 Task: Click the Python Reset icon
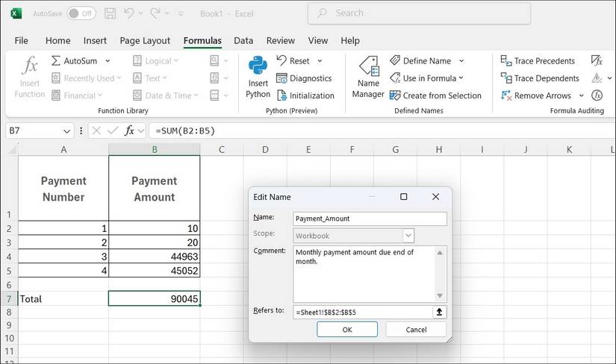pyautogui.click(x=281, y=61)
